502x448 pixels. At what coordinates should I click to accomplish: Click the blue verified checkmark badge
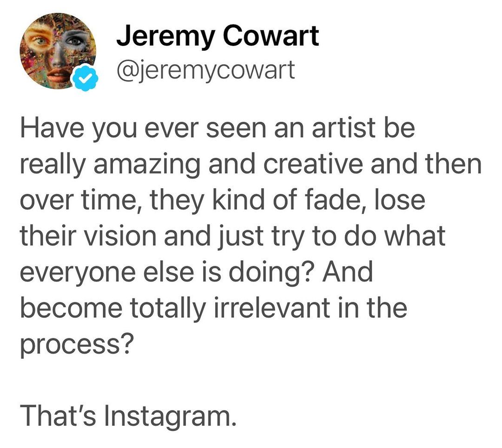point(85,79)
